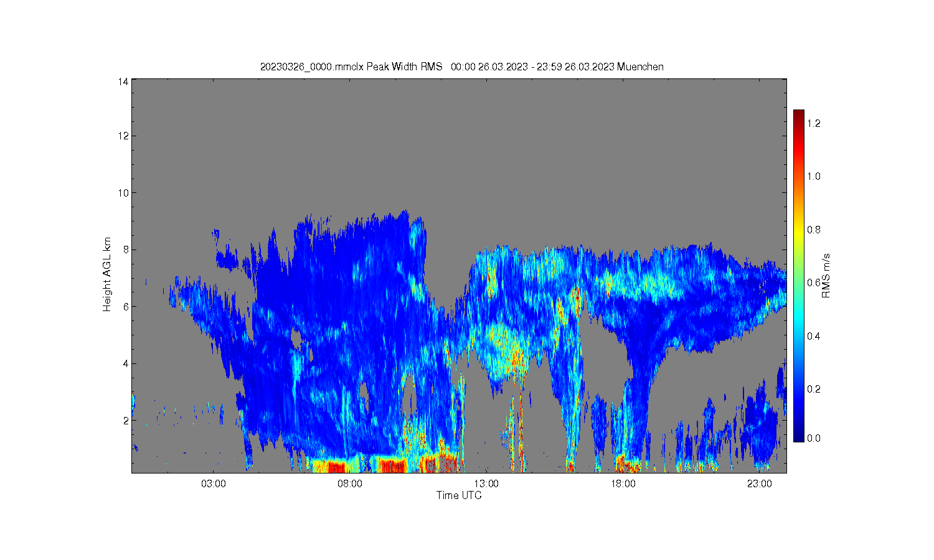Viewport: 934px width, 560px height.
Task: Click the height tick label 6
Action: 126,307
